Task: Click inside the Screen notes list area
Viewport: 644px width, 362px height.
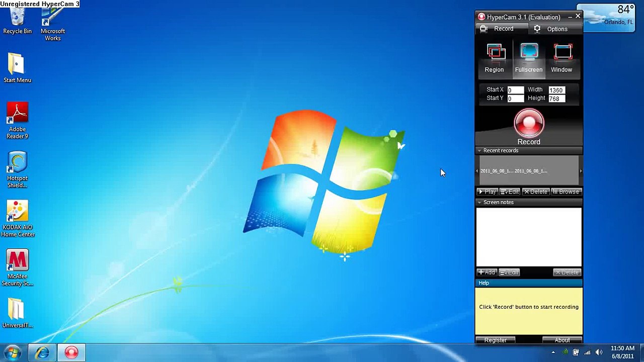Action: click(529, 237)
